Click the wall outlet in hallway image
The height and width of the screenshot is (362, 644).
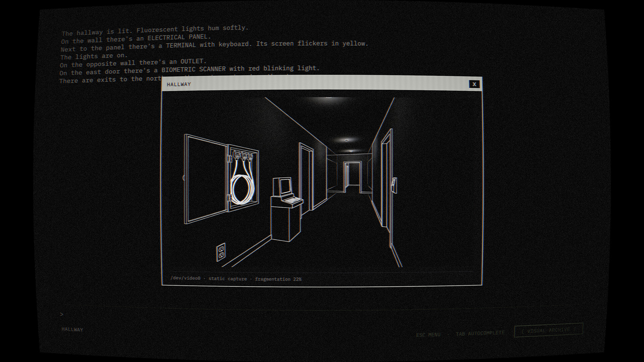click(221, 252)
